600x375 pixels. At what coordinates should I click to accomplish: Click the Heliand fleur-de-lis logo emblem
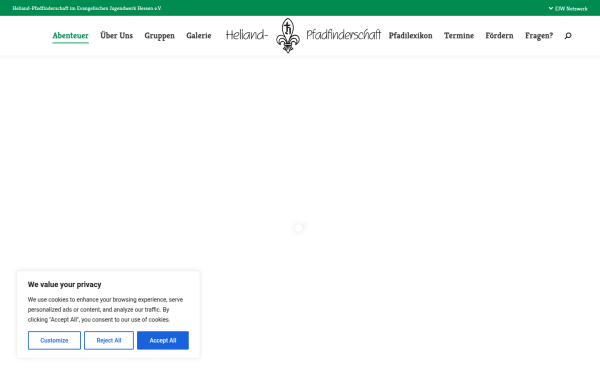tap(288, 36)
